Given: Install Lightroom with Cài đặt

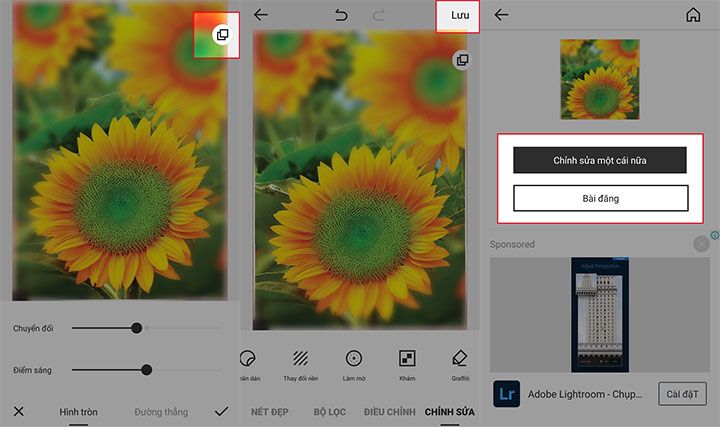Looking at the screenshot, I should point(682,394).
